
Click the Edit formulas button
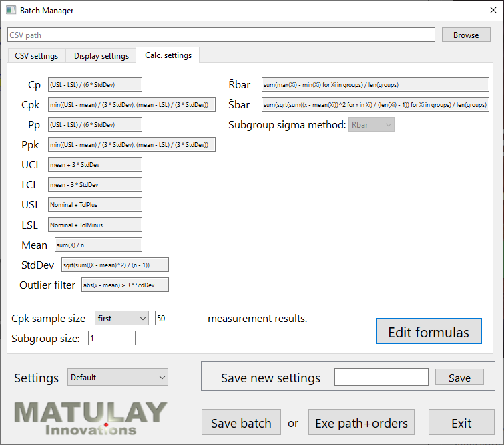(429, 331)
